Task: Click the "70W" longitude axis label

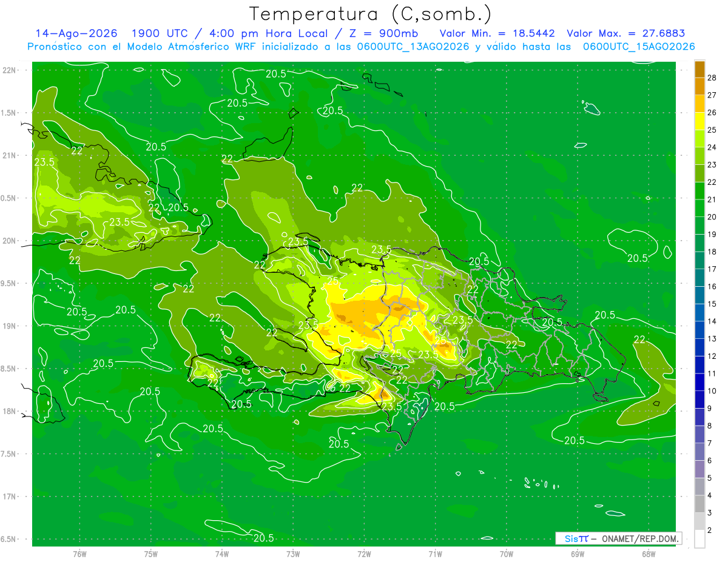Action: pos(507,554)
